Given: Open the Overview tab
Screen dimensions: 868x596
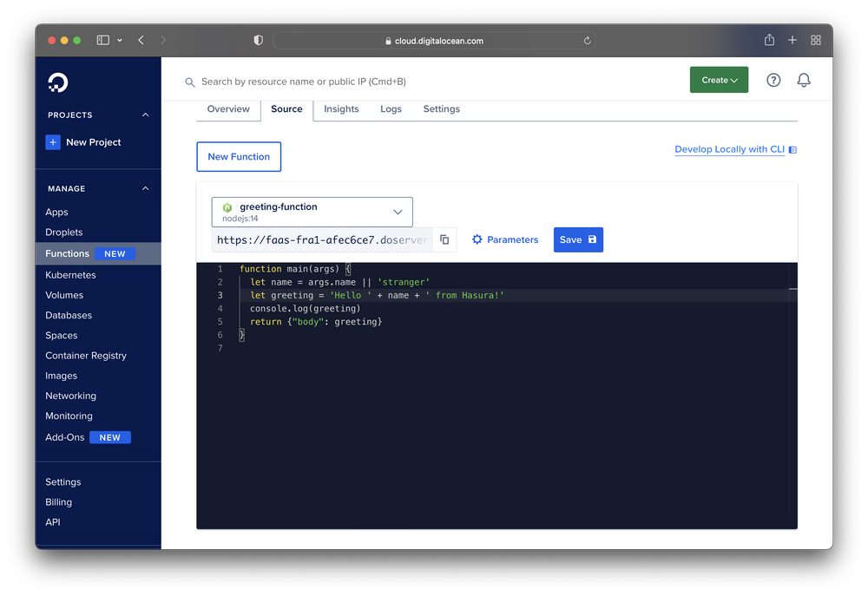Looking at the screenshot, I should 227,108.
